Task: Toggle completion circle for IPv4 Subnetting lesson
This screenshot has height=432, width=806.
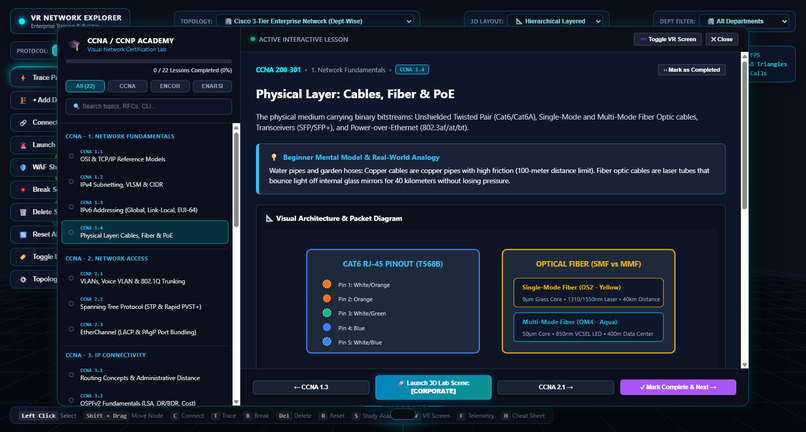Action: [x=71, y=181]
